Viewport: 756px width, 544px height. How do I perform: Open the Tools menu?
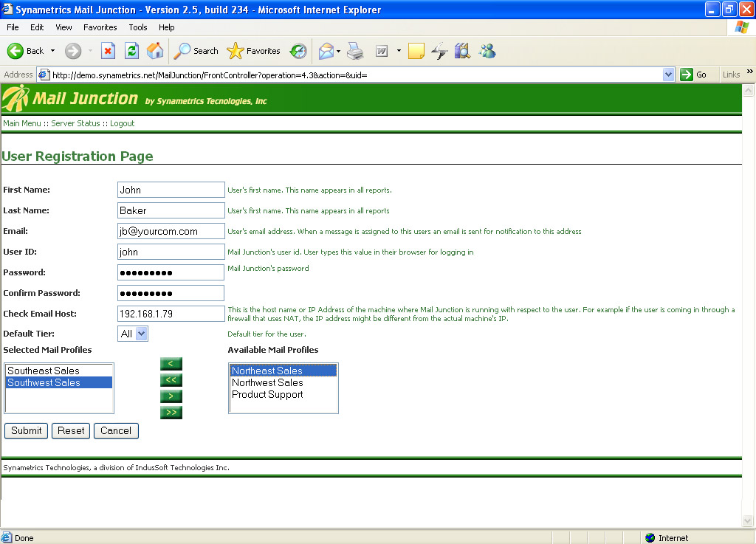pyautogui.click(x=138, y=27)
